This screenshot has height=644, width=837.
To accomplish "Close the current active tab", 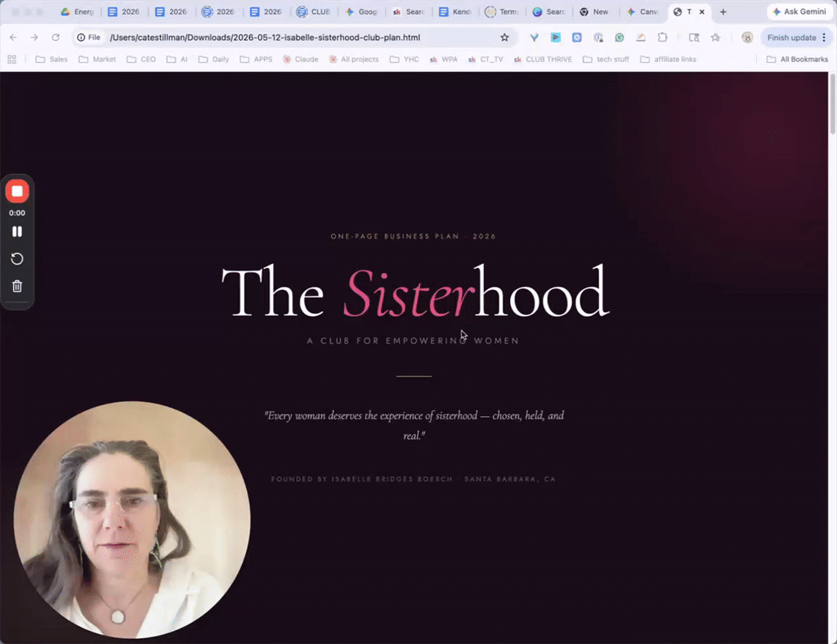I will (702, 11).
